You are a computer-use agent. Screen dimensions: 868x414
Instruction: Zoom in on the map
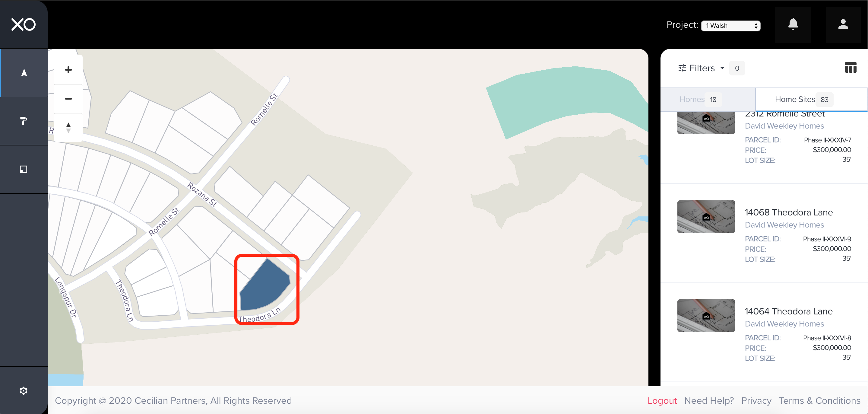click(68, 69)
